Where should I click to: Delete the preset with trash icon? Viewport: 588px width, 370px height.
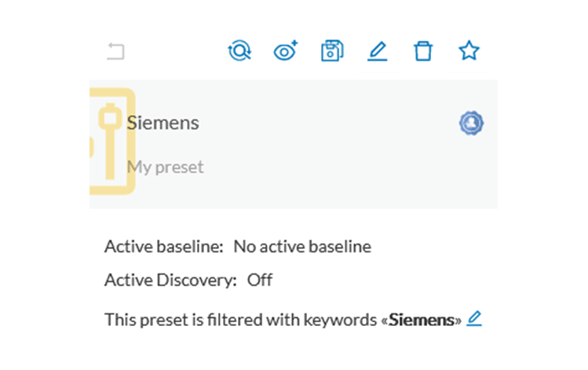pyautogui.click(x=423, y=50)
